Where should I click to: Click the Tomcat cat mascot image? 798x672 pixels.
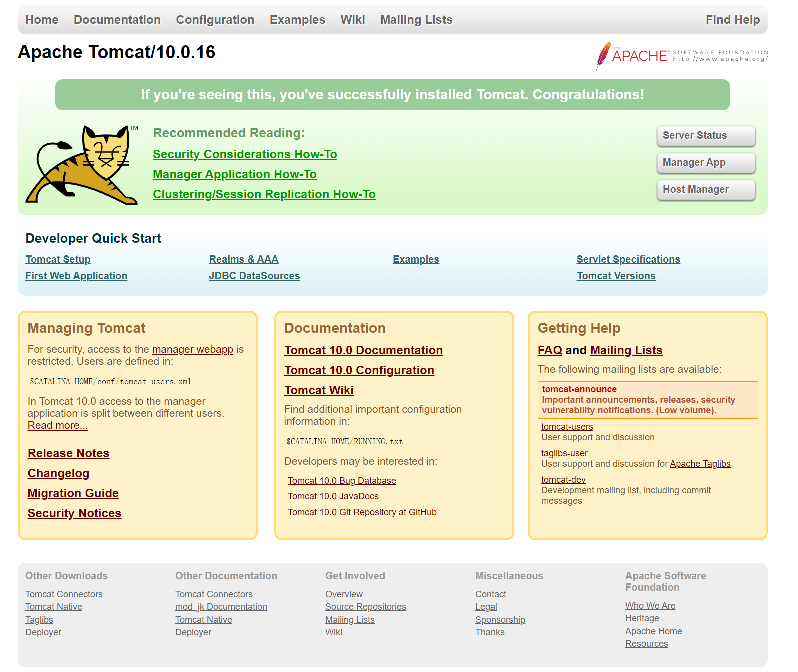pos(82,164)
